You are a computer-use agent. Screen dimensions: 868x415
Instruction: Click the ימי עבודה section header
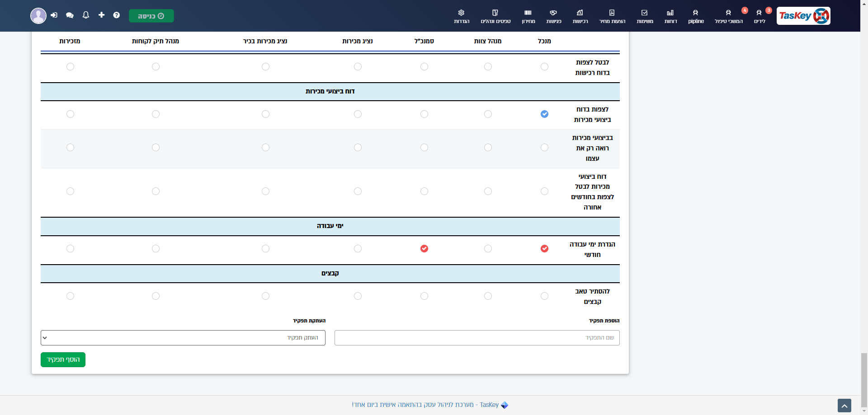[x=330, y=226]
